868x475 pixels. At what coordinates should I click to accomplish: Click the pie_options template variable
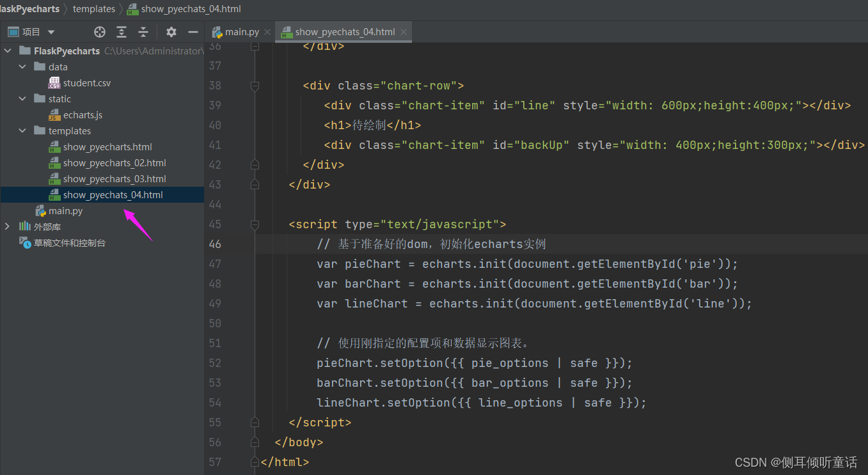pyautogui.click(x=510, y=363)
